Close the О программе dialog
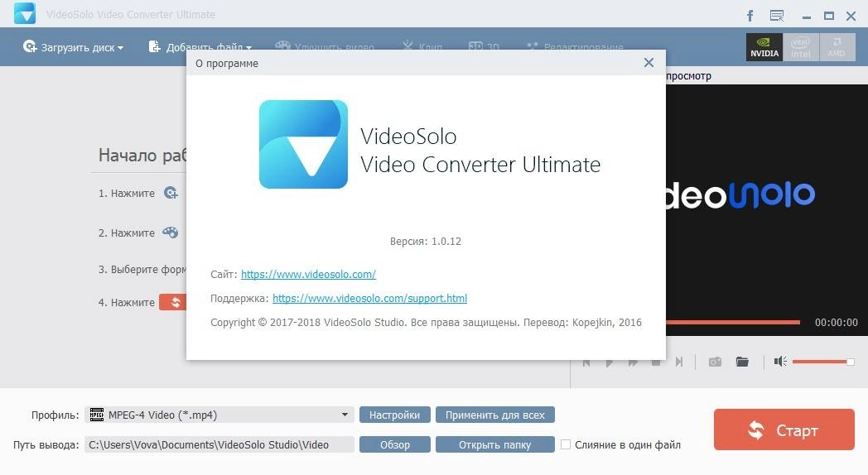 [649, 63]
